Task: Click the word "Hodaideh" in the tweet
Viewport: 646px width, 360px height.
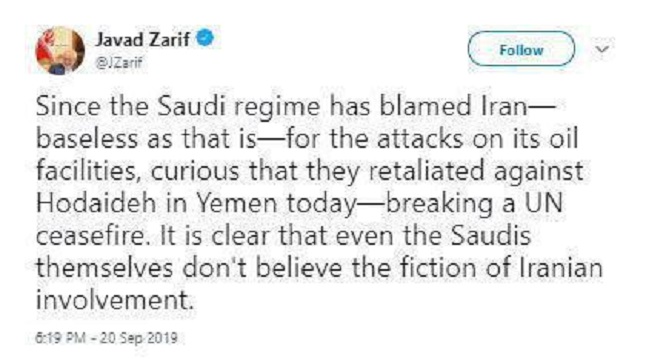Action: point(96,203)
